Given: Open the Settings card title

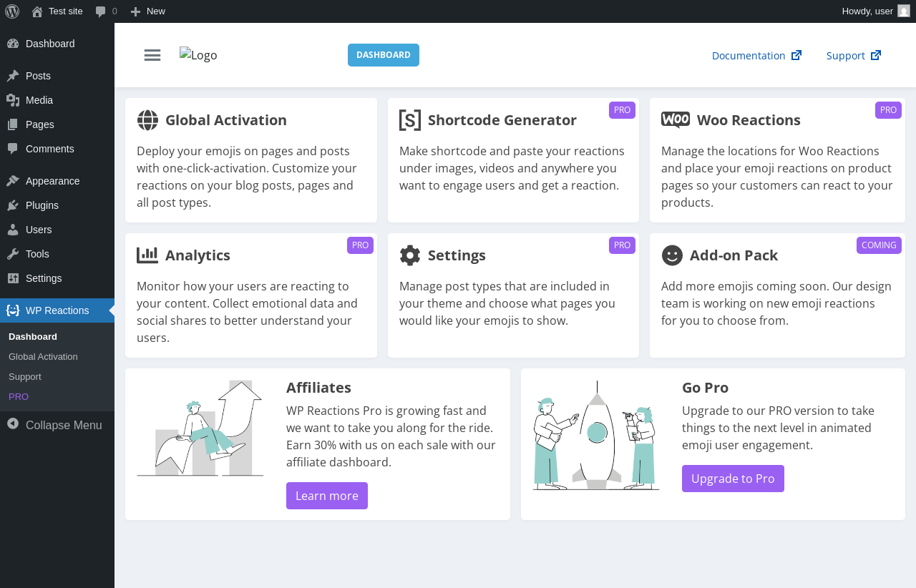Looking at the screenshot, I should (457, 255).
